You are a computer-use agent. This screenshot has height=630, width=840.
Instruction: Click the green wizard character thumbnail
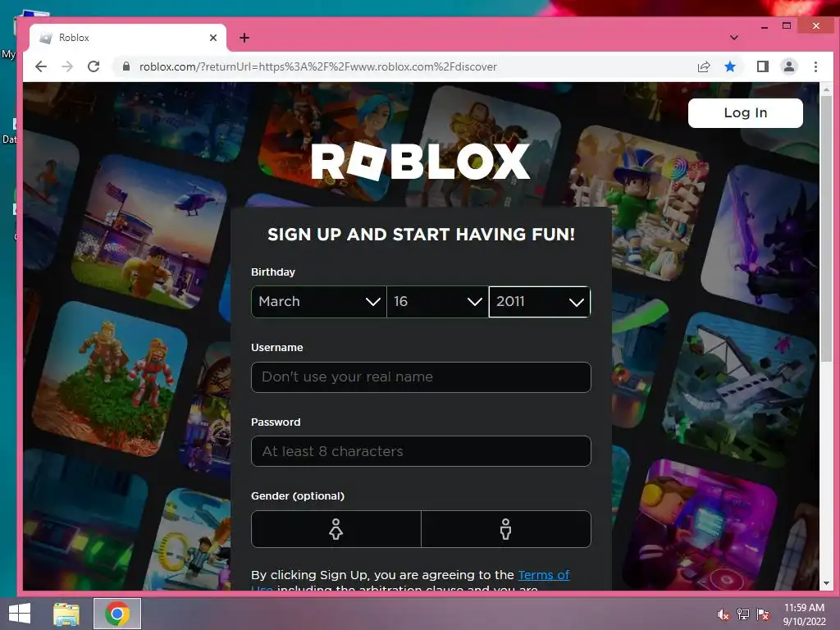click(x=638, y=204)
